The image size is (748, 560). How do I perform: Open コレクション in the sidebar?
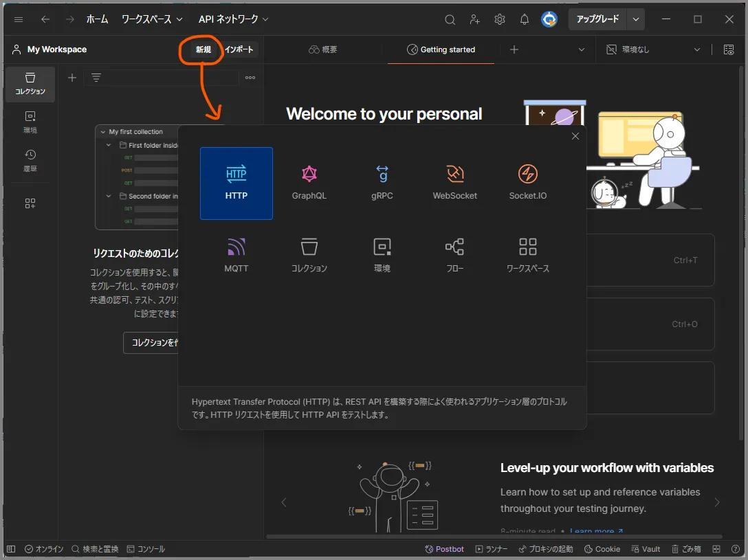coord(30,84)
